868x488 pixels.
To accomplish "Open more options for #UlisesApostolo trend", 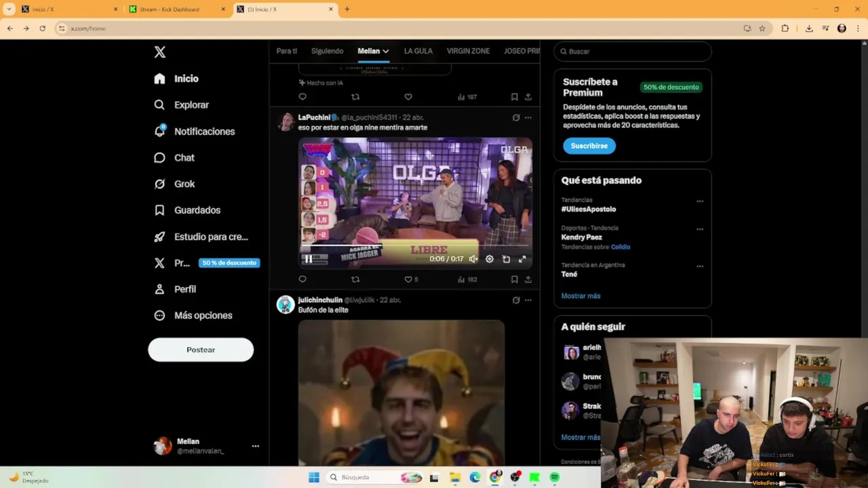I will click(x=700, y=201).
